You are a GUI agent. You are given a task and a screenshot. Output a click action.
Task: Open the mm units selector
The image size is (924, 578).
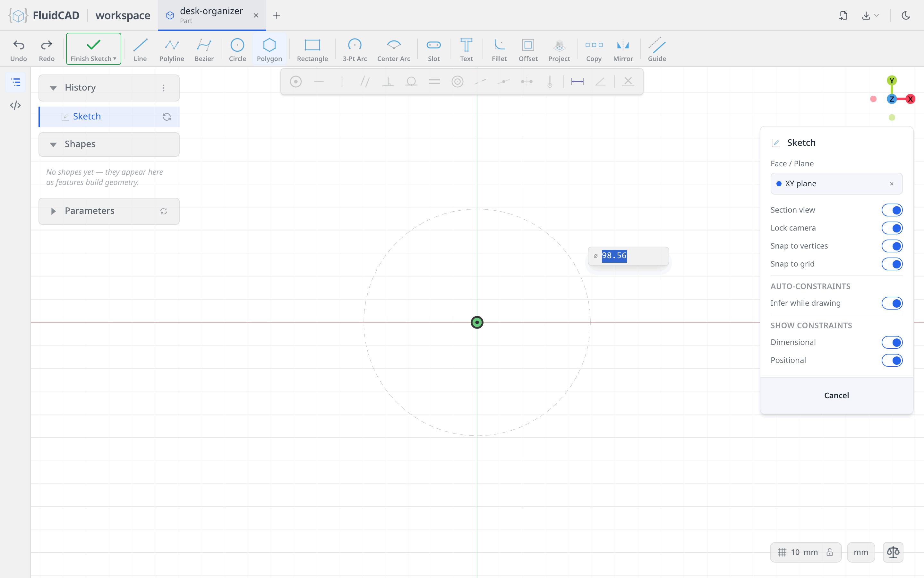click(860, 552)
